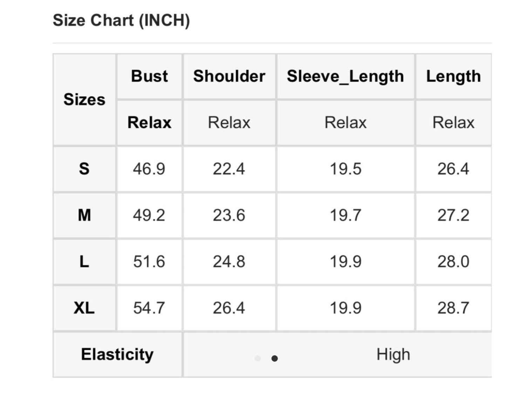Select the Bust column header

pyautogui.click(x=149, y=76)
